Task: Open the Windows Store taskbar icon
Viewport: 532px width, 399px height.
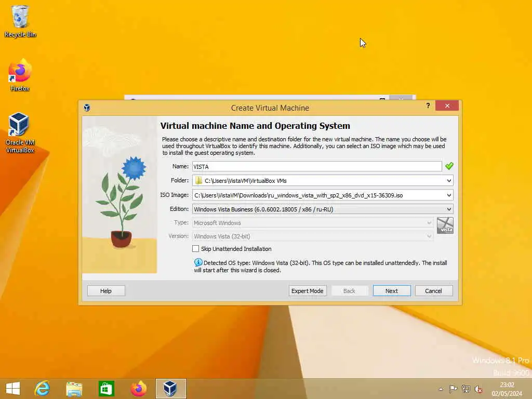Action: pyautogui.click(x=106, y=389)
